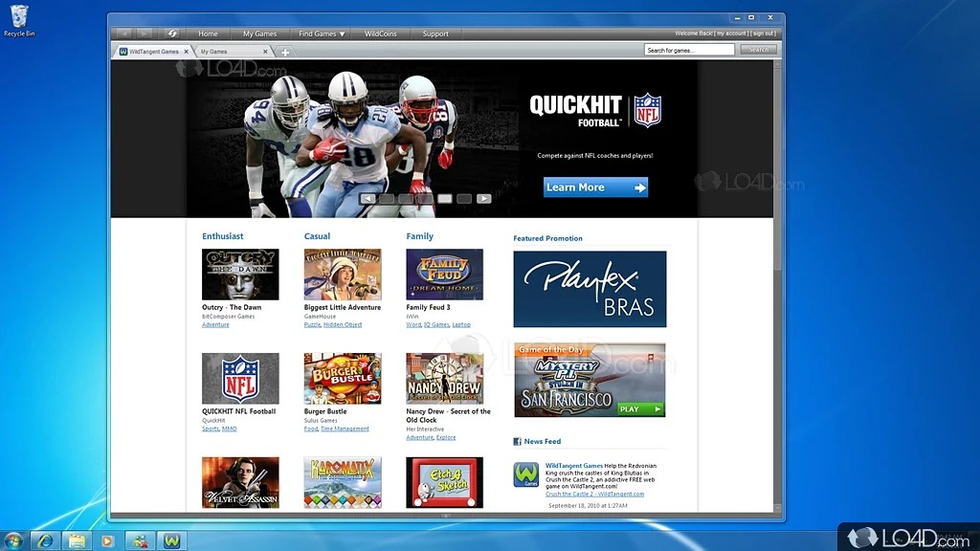The width and height of the screenshot is (980, 551).
Task: Click the Playtex Bras featured promotion banner
Action: tap(590, 289)
